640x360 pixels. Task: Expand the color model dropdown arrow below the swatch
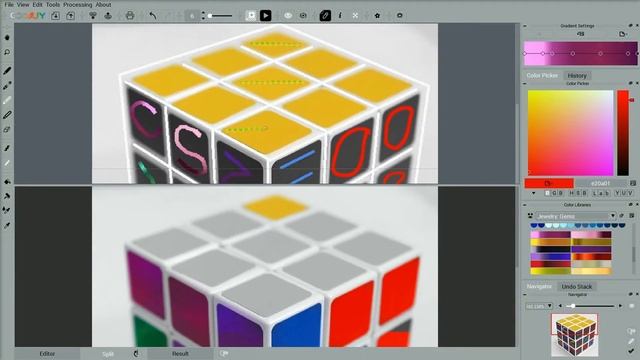[x=533, y=193]
